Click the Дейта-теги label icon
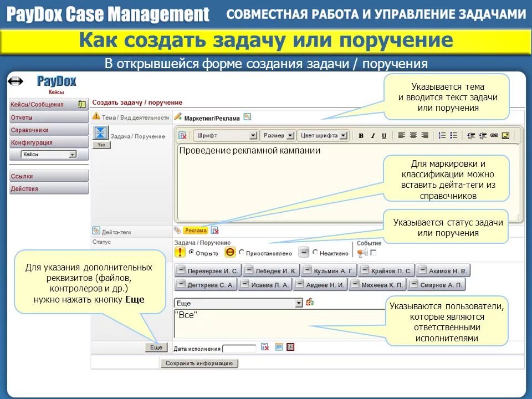The height and width of the screenshot is (399, 532). [96, 231]
